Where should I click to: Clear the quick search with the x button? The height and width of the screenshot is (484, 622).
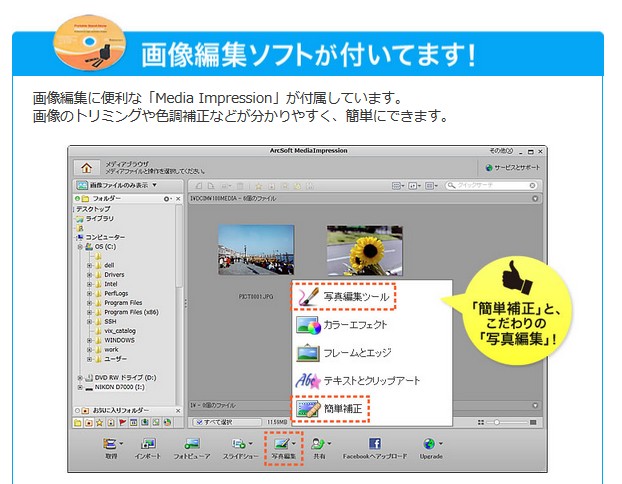532,185
